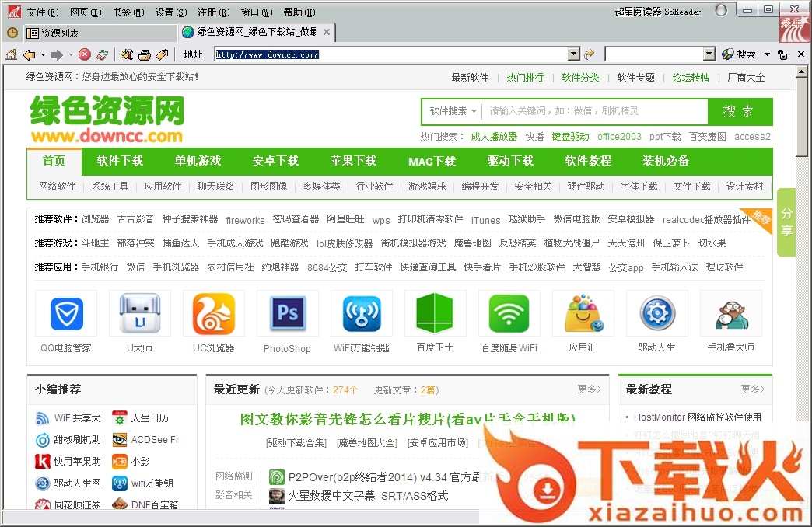Open the 搜索 button dropdown arrow
Image resolution: width=812 pixels, height=527 pixels.
[x=767, y=54]
